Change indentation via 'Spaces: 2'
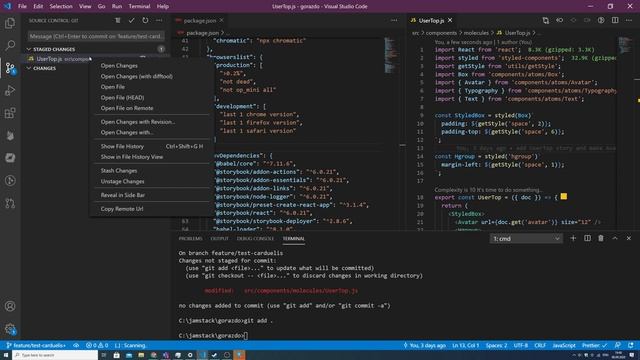640x360 pixels. (x=496, y=345)
